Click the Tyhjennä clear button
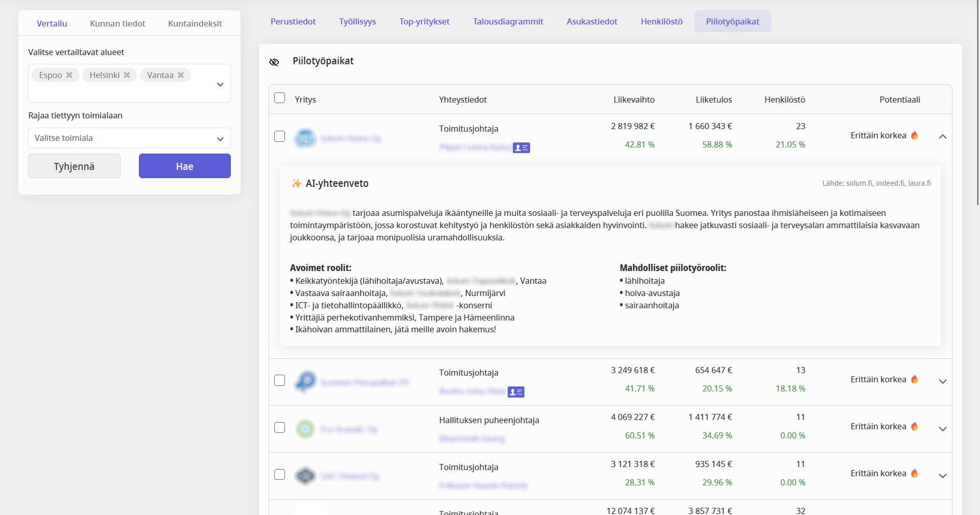The height and width of the screenshot is (515, 980). pyautogui.click(x=74, y=166)
